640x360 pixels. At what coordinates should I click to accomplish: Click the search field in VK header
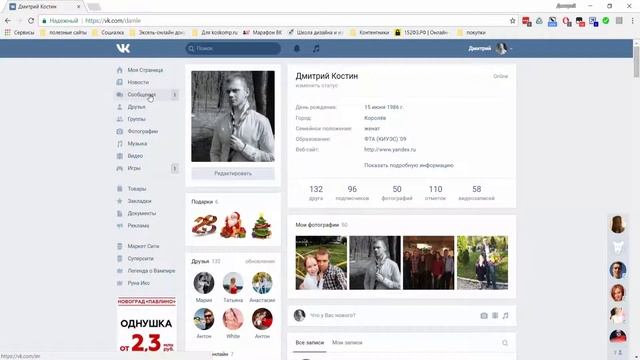pyautogui.click(x=233, y=48)
